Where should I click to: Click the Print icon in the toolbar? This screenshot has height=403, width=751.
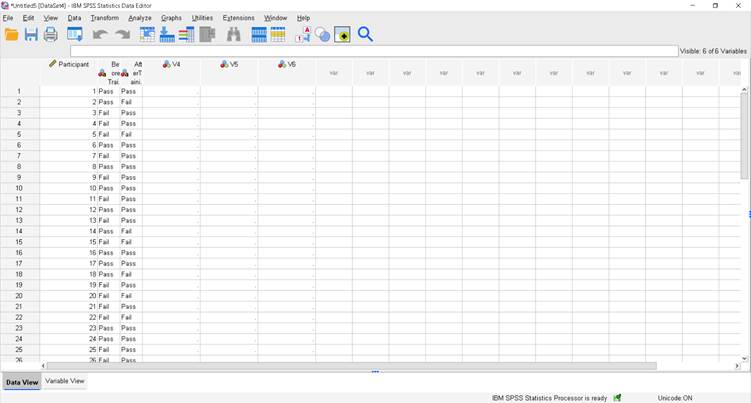[x=50, y=35]
